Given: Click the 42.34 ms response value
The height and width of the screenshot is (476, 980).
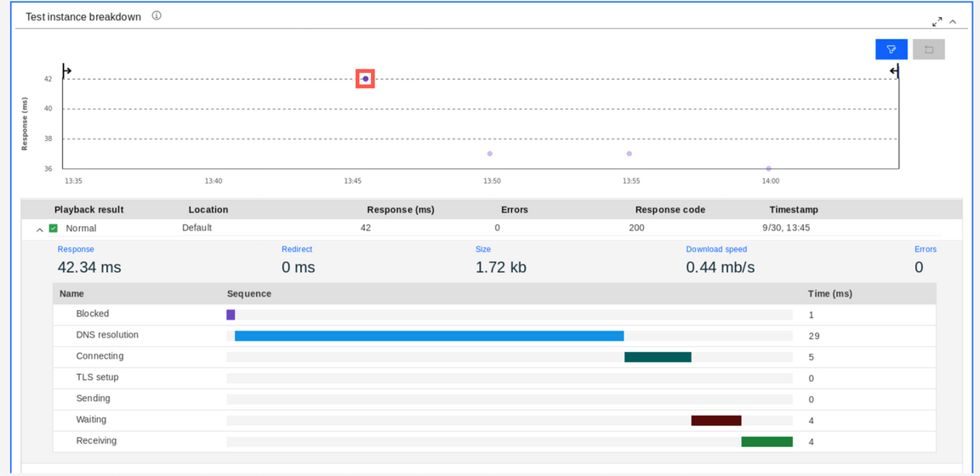Looking at the screenshot, I should (x=89, y=268).
